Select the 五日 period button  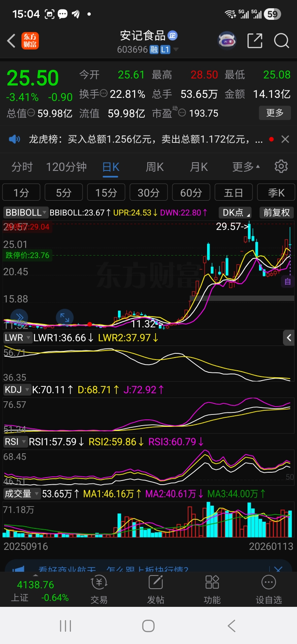pyautogui.click(x=233, y=192)
